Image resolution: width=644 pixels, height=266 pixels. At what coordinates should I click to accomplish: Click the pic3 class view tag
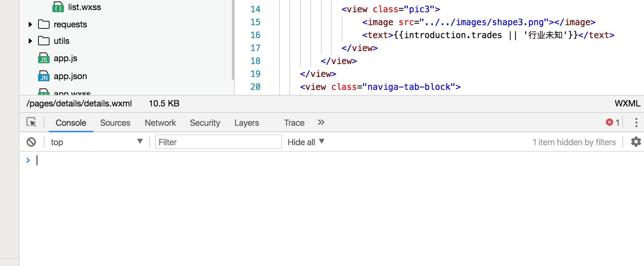pyautogui.click(x=391, y=9)
